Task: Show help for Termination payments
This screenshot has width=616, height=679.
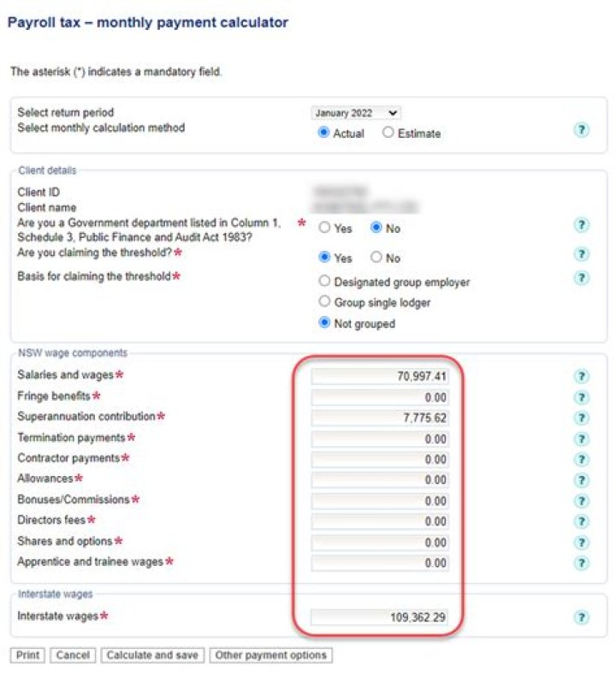Action: pos(581,439)
